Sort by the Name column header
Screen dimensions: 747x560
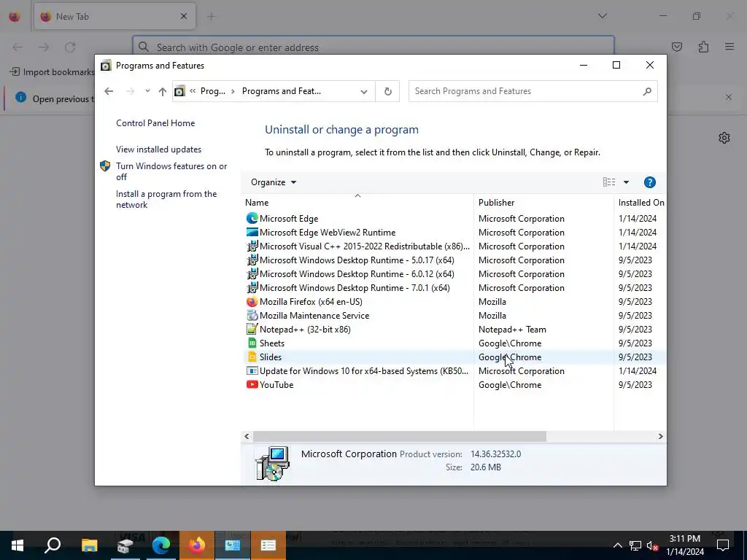[x=357, y=203]
